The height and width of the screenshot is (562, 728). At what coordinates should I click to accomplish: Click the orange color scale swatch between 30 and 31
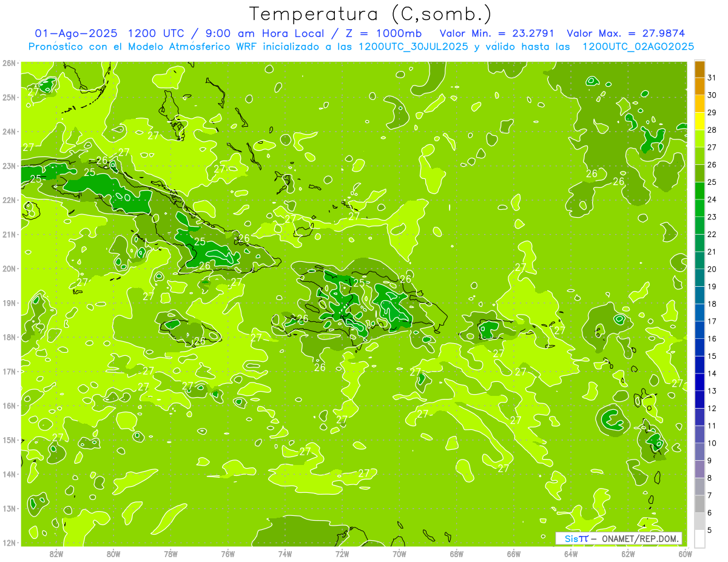[x=699, y=85]
